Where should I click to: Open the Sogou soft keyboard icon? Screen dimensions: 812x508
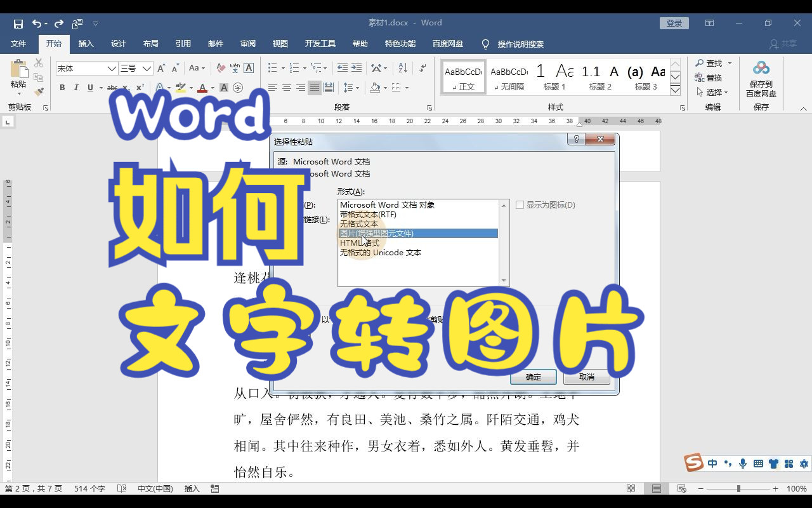click(757, 464)
